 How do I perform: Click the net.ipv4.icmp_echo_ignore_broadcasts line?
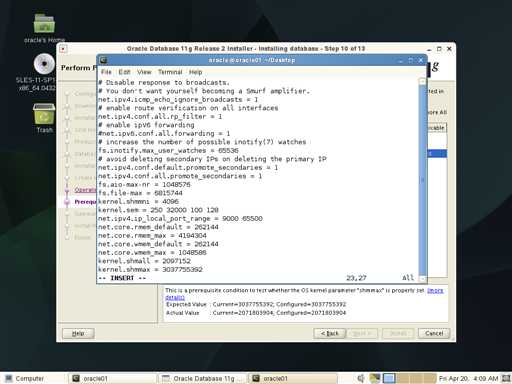[178, 99]
